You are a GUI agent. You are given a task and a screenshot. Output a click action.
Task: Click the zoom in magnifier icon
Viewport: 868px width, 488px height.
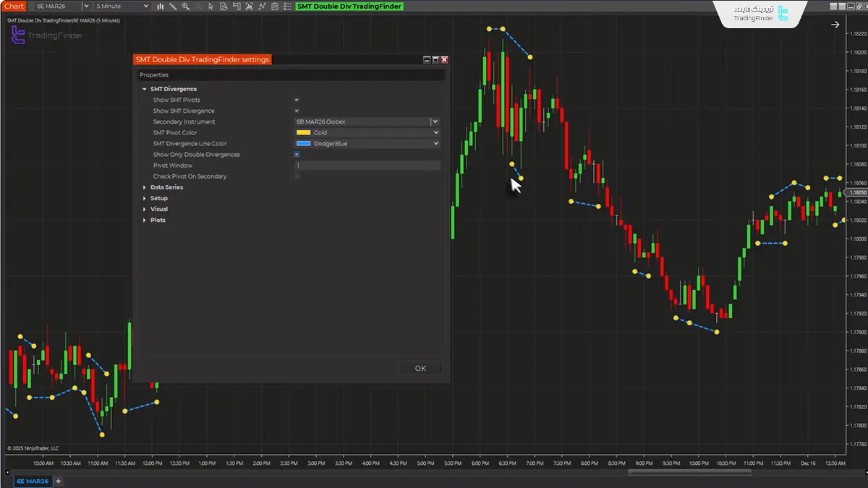185,7
